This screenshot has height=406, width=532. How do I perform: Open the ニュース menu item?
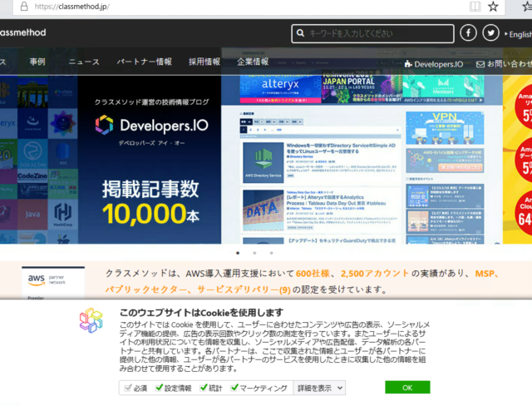(84, 62)
